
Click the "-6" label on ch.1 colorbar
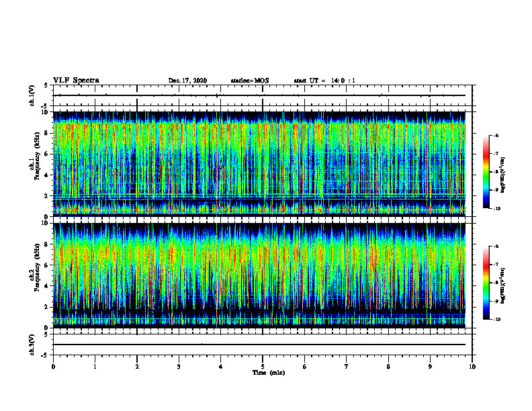pyautogui.click(x=496, y=136)
